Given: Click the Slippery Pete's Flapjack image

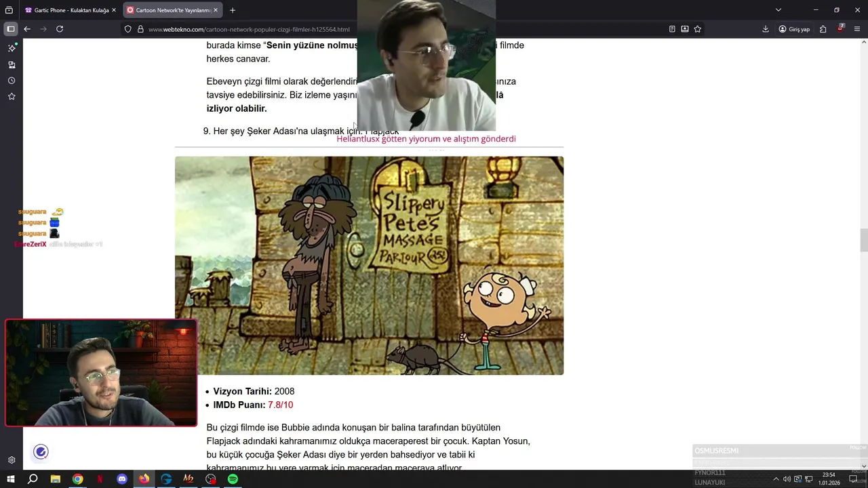Looking at the screenshot, I should pos(369,266).
